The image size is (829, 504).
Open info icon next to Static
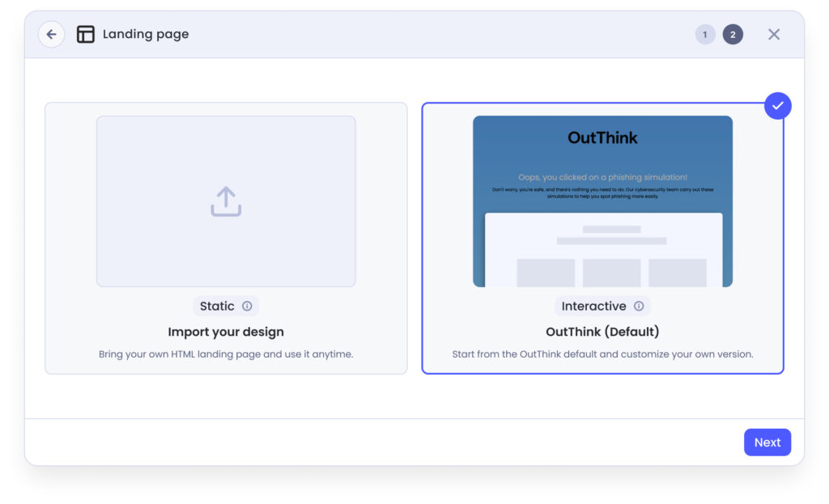[x=247, y=306]
